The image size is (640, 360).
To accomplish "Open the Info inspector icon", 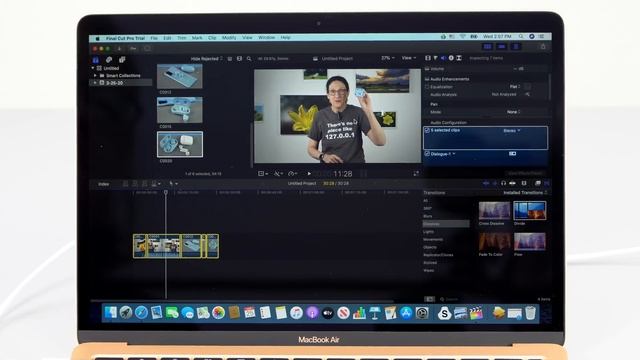I will (451, 58).
